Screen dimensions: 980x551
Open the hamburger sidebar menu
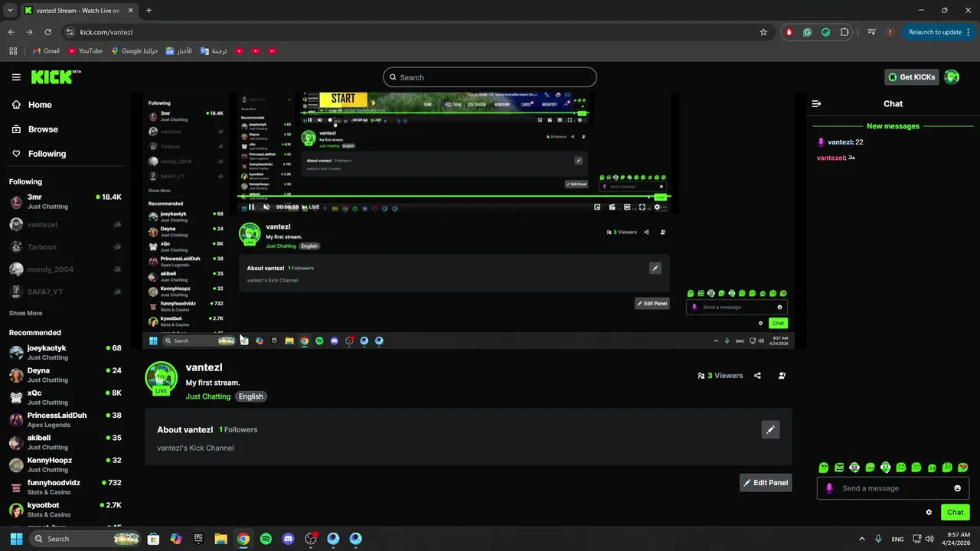click(16, 77)
